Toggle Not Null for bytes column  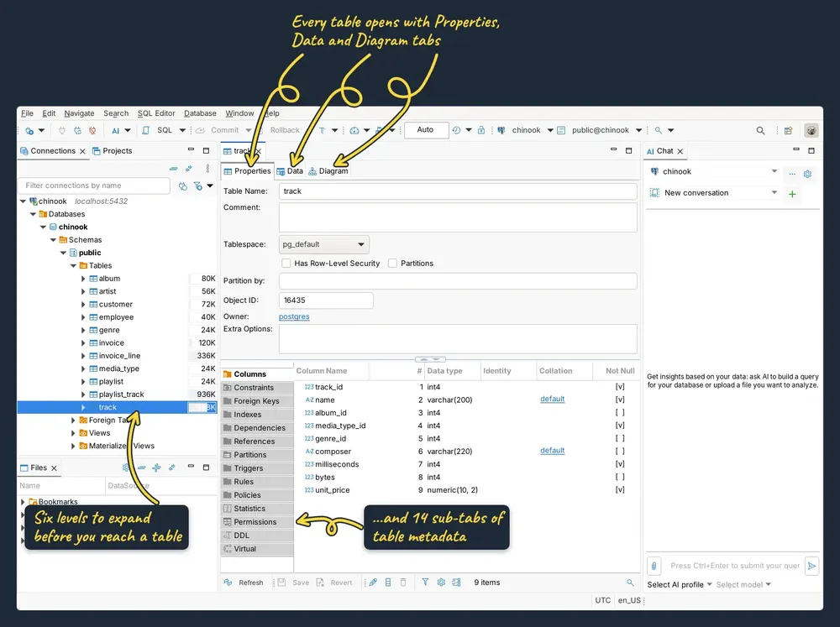[620, 477]
